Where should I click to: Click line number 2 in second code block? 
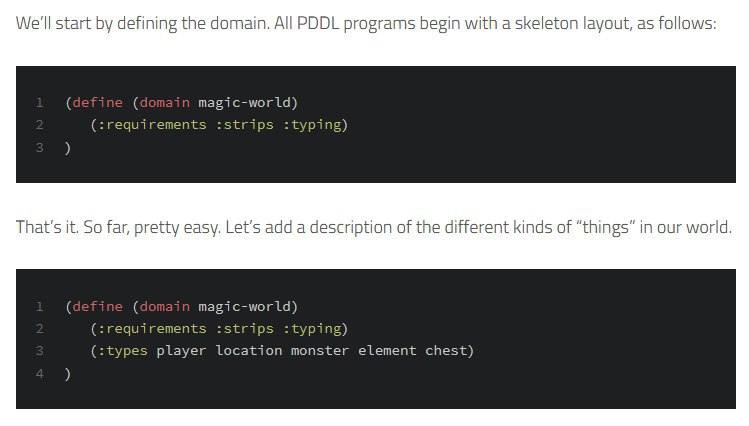(x=39, y=329)
